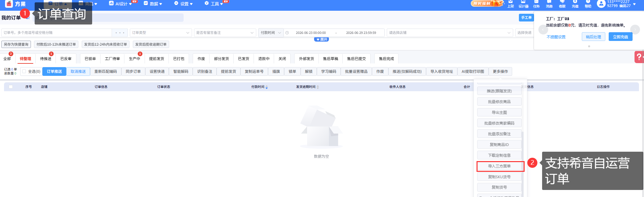This screenshot has width=644, height=197.
Task: Switch to the 售后完成 tab
Action: 386,59
